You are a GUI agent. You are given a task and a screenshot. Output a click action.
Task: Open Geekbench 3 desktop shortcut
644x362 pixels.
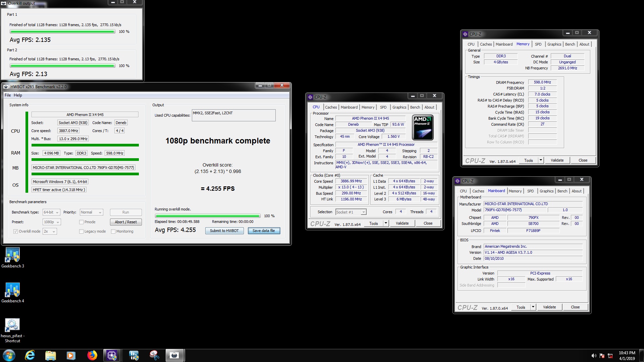[x=13, y=257]
